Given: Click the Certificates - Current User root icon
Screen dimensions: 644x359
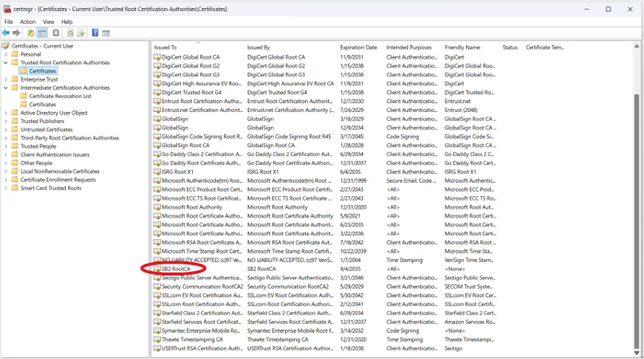Looking at the screenshot, I should (6, 46).
